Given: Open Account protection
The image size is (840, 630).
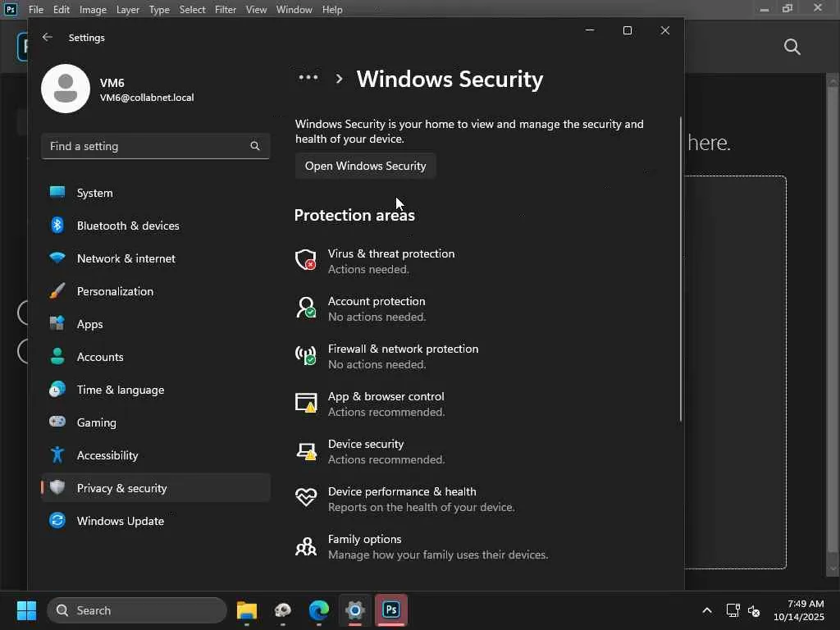Looking at the screenshot, I should [377, 308].
